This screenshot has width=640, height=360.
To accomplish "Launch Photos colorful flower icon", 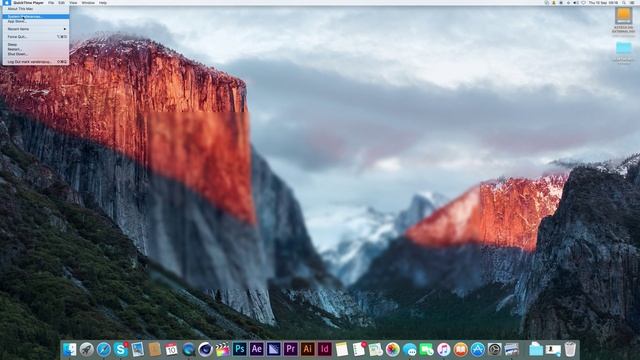I will point(393,349).
